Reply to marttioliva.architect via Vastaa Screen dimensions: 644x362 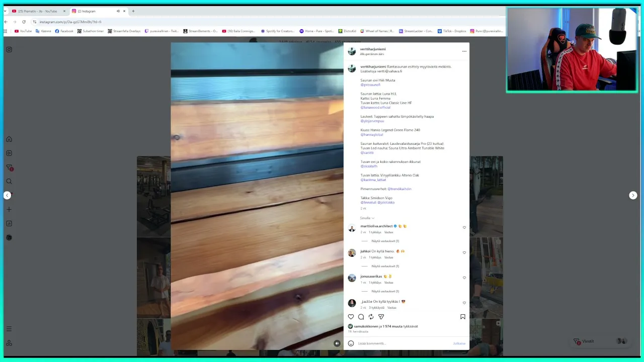tap(388, 232)
